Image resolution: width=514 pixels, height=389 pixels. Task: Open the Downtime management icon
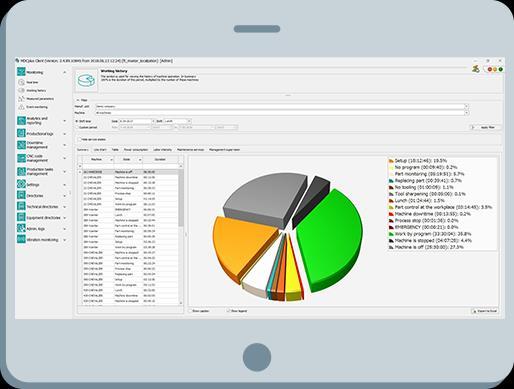(21, 145)
